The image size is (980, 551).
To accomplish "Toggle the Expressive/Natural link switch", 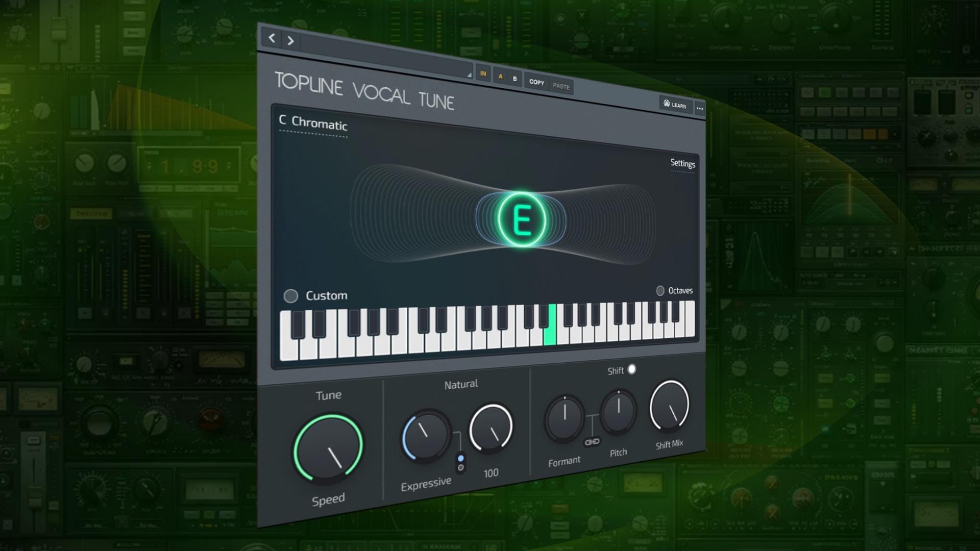I will [x=461, y=463].
